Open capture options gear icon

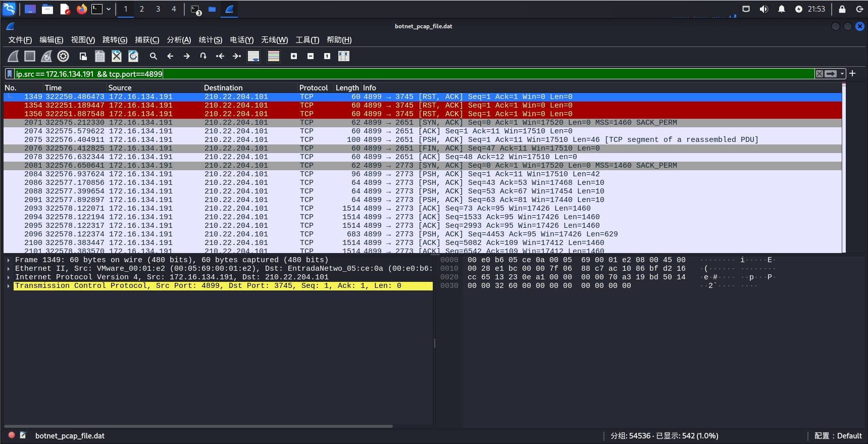point(63,56)
